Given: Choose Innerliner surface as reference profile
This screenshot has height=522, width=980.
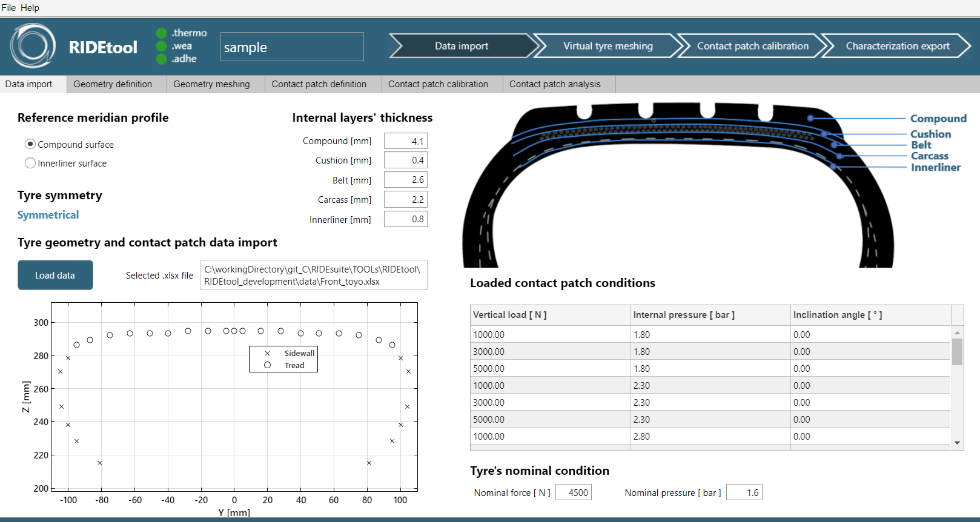Looking at the screenshot, I should click(x=30, y=163).
